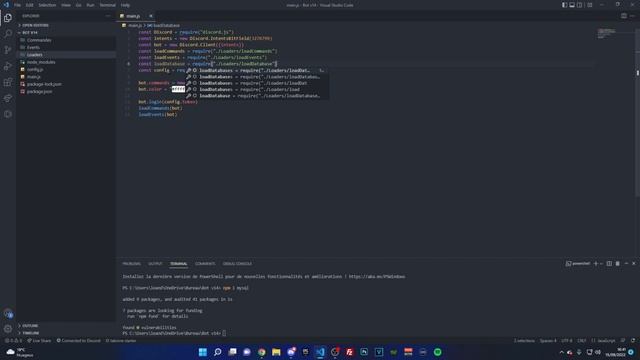
Task: Open File Explorer from the taskbar
Action: tap(276, 352)
